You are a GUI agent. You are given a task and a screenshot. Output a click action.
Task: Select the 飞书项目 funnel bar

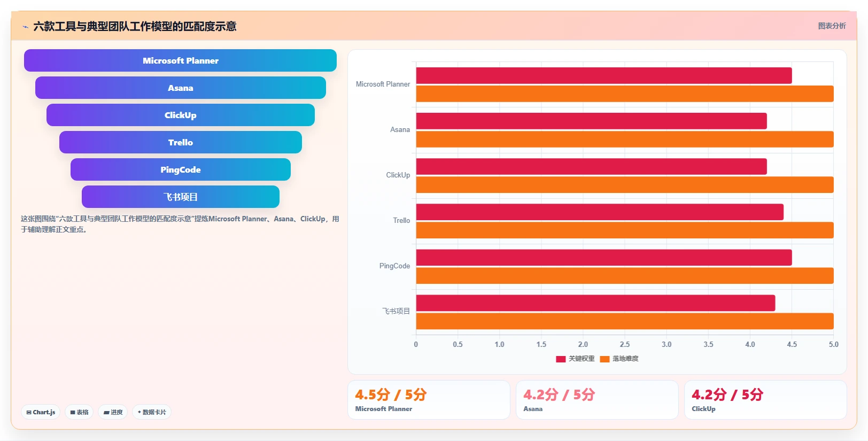(x=180, y=197)
